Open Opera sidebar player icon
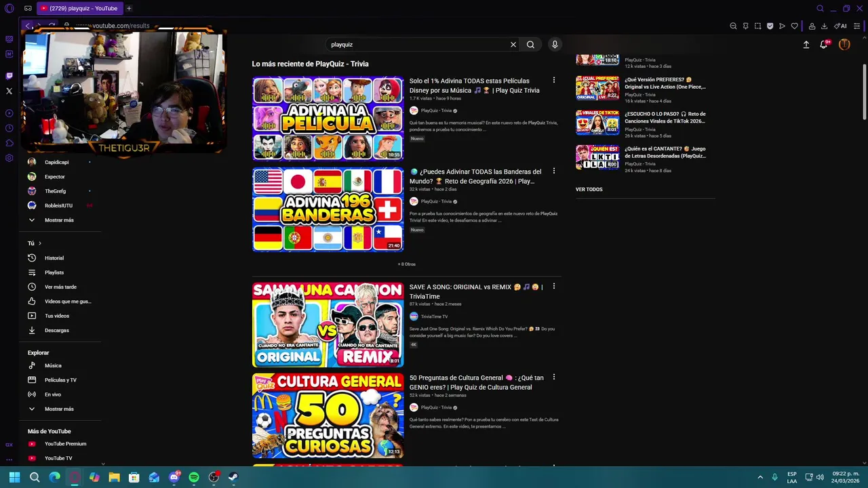868x488 pixels. [9, 113]
